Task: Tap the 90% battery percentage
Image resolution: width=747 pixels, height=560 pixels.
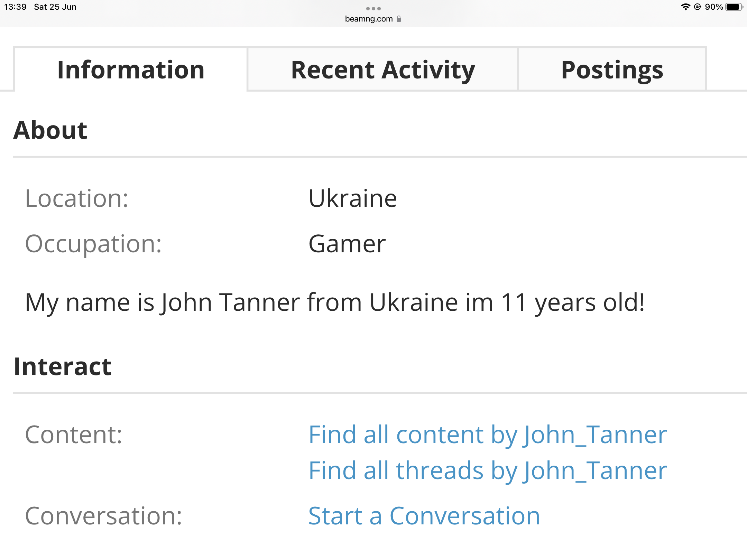Action: coord(713,7)
